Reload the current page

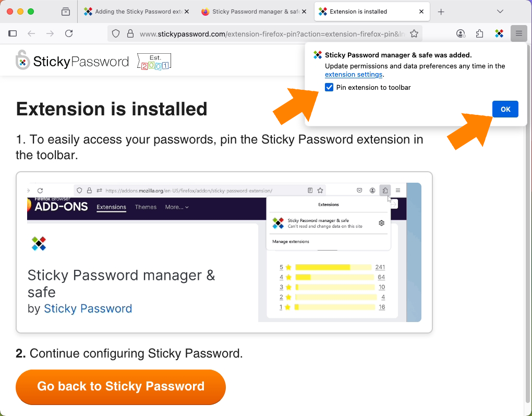pos(69,33)
